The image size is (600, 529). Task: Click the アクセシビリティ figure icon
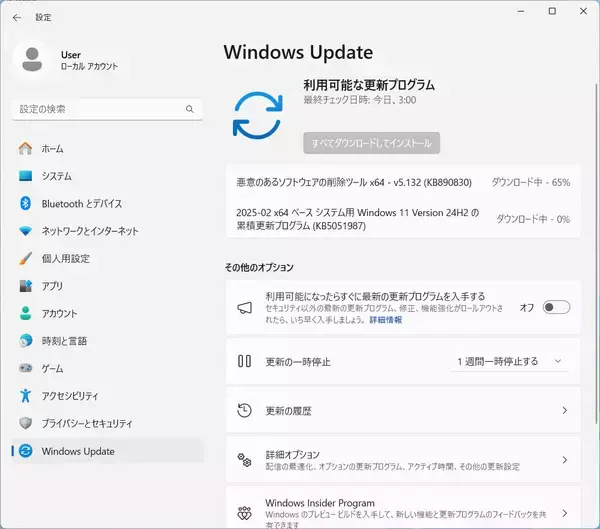click(26, 395)
